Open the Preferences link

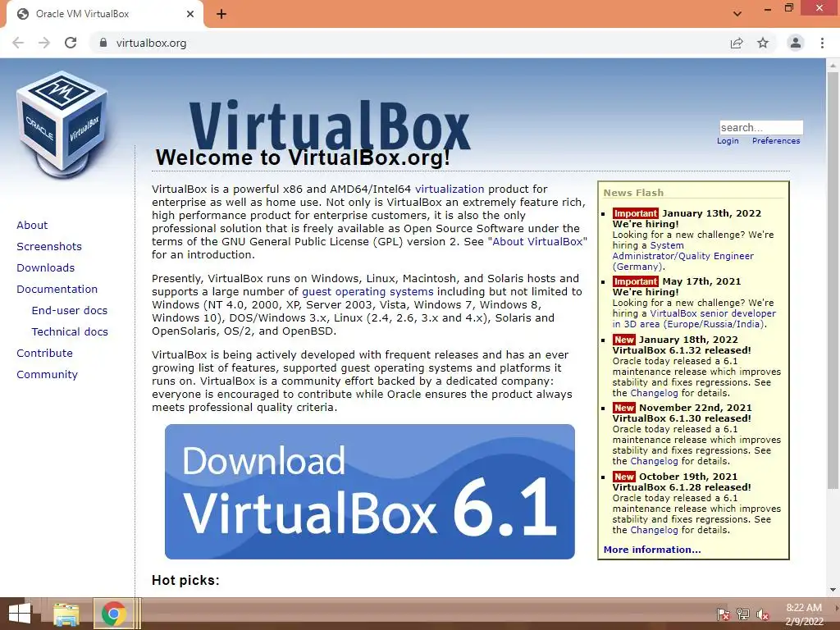(776, 141)
